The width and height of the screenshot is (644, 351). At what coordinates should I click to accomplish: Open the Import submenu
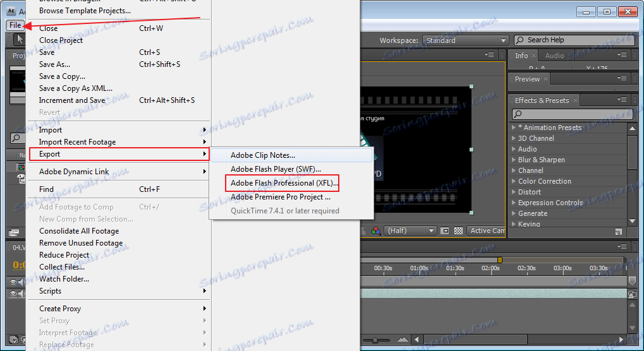(x=118, y=130)
